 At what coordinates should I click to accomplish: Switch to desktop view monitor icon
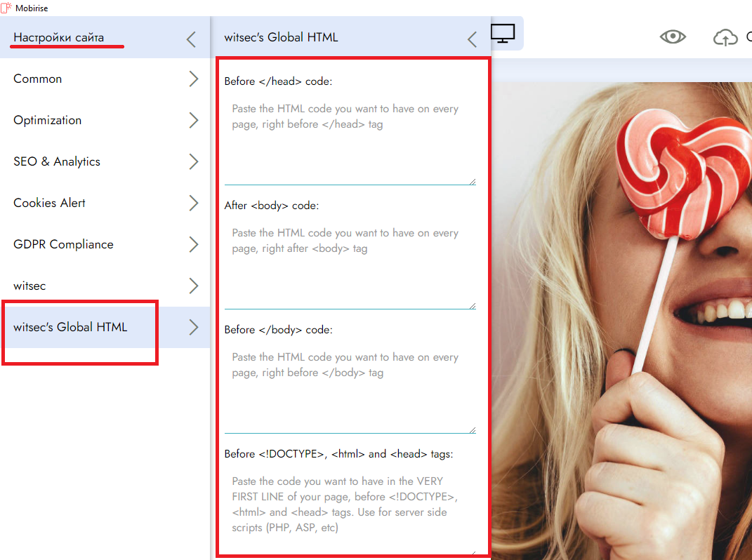[503, 34]
